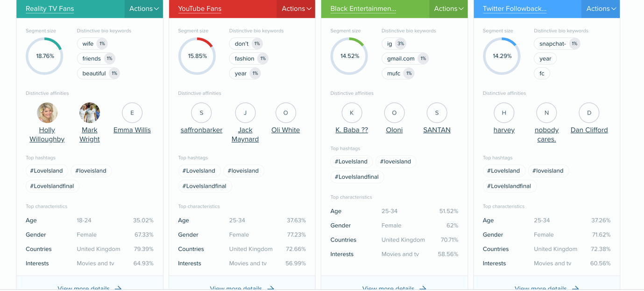
Task: Click the harvey 'H' avatar icon
Action: 504,113
